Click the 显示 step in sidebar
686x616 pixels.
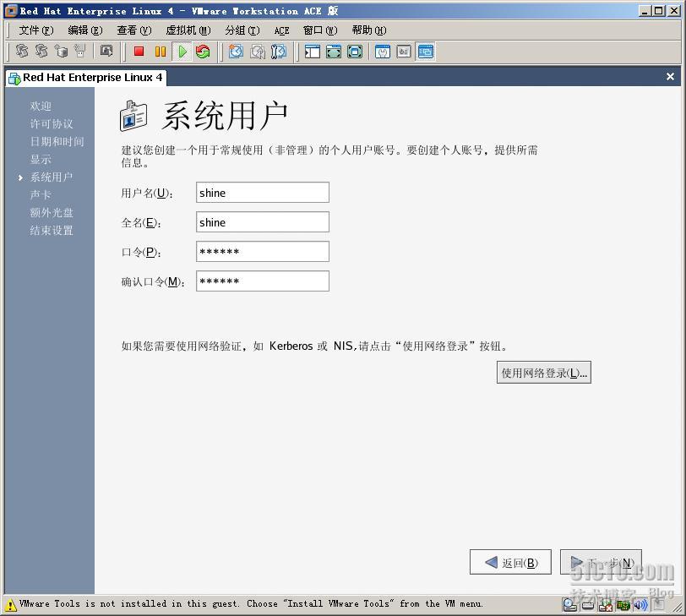[41, 160]
